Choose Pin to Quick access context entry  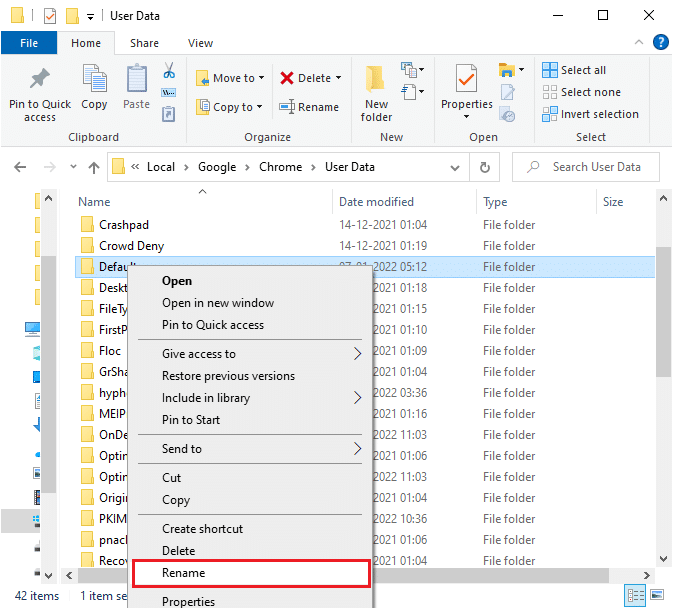251,324
